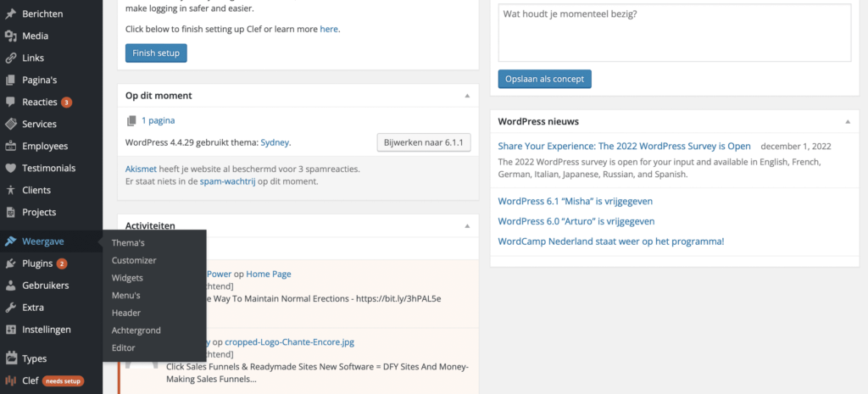Click the Services briefcase icon
Image resolution: width=868 pixels, height=394 pixels.
[x=10, y=125]
